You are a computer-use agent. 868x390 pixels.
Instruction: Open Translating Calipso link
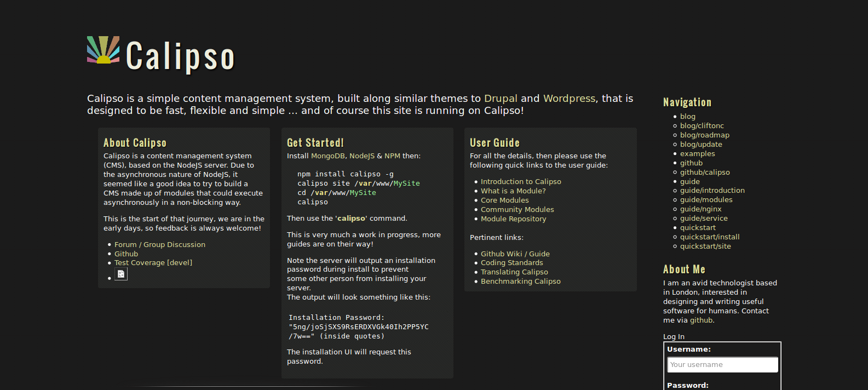pyautogui.click(x=514, y=272)
